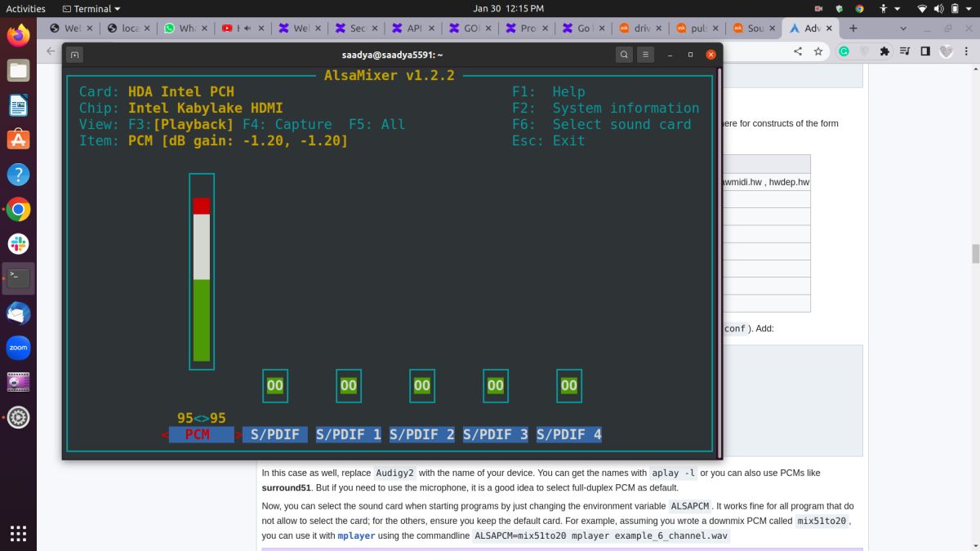Click 'F6: Select sound card' text
This screenshot has width=980, height=551.
pos(602,124)
